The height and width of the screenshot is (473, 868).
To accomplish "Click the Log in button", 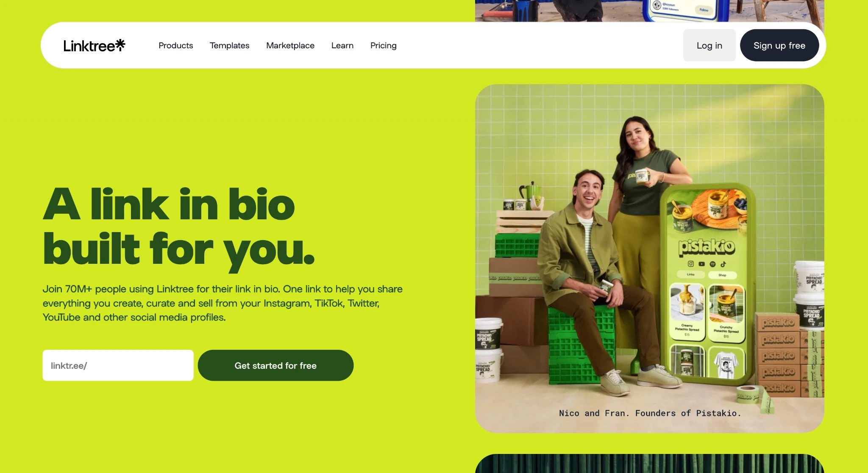I will click(709, 45).
